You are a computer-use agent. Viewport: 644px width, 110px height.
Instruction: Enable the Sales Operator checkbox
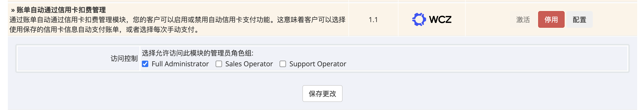point(219,64)
